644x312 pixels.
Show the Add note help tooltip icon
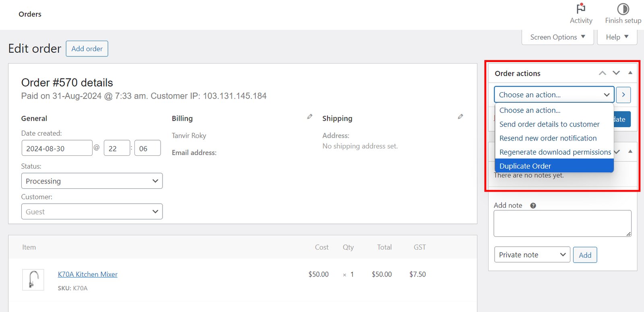533,205
